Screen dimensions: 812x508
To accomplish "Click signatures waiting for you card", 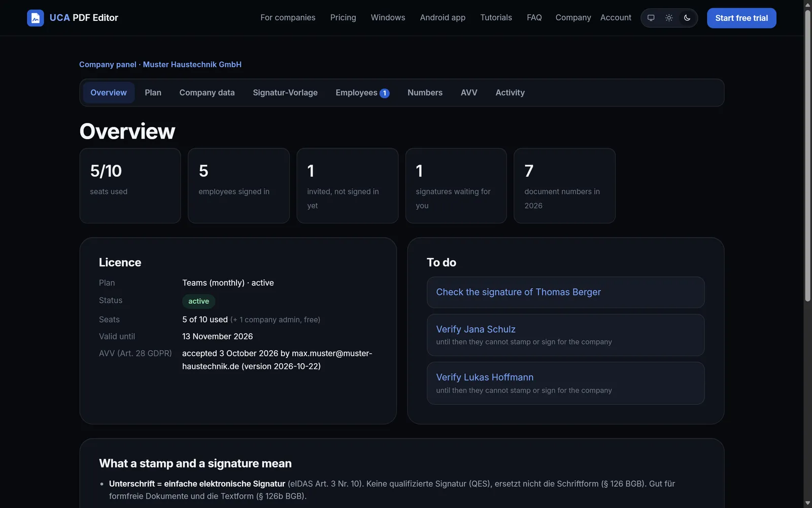I will point(456,185).
